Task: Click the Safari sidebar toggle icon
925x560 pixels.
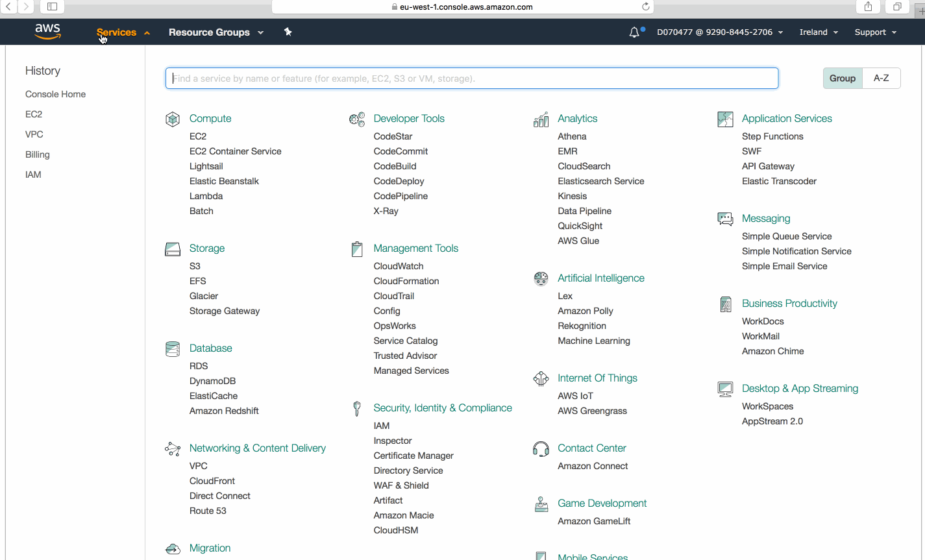Action: coord(52,6)
